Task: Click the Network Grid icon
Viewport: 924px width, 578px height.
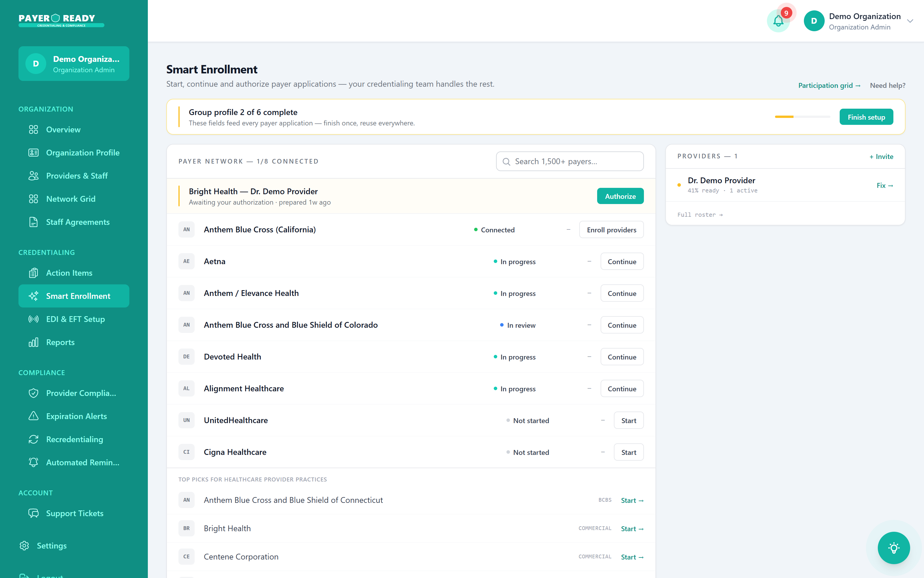Action: click(33, 199)
